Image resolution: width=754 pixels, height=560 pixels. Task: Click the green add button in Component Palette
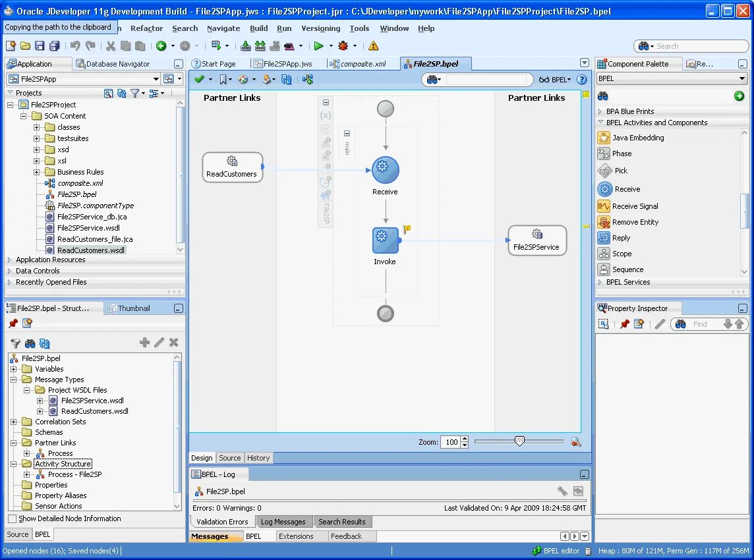click(739, 96)
